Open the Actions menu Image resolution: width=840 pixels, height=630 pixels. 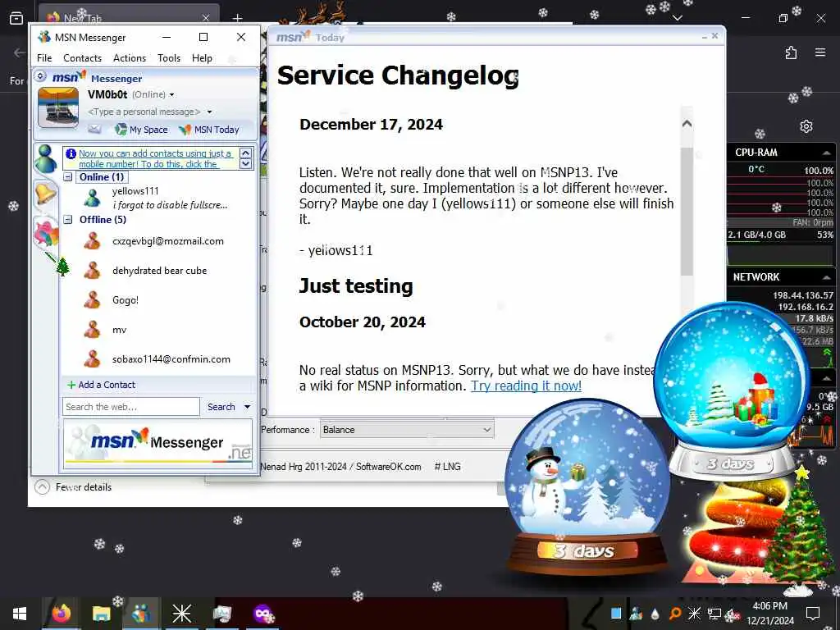[129, 58]
